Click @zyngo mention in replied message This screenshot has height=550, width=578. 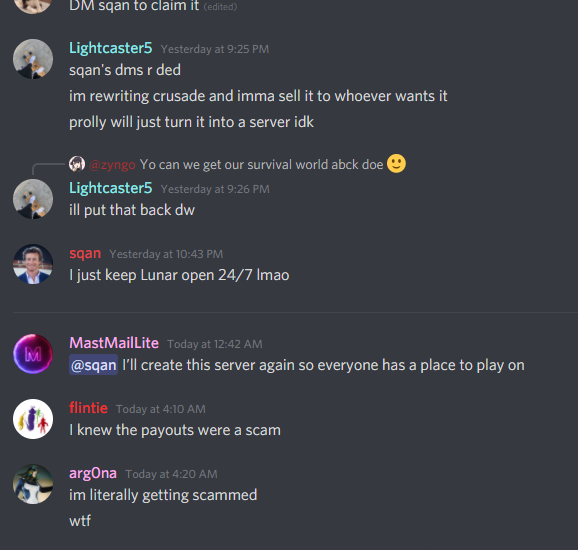112,165
